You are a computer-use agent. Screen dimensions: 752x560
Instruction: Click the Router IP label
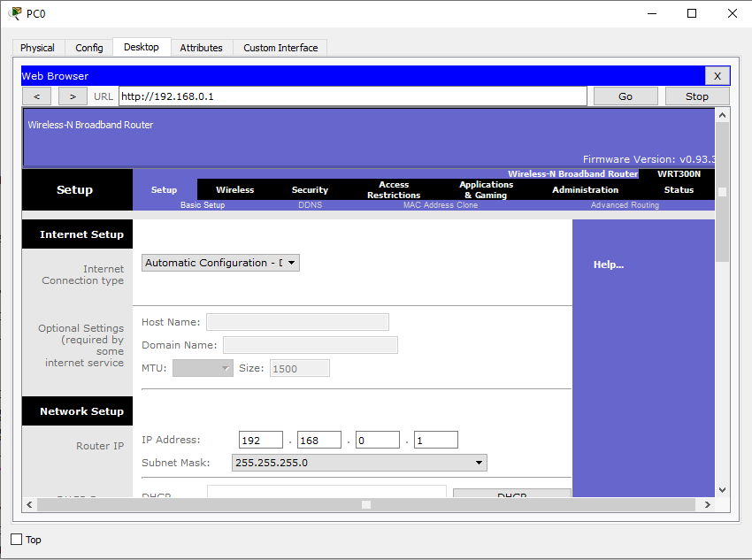[x=100, y=446]
